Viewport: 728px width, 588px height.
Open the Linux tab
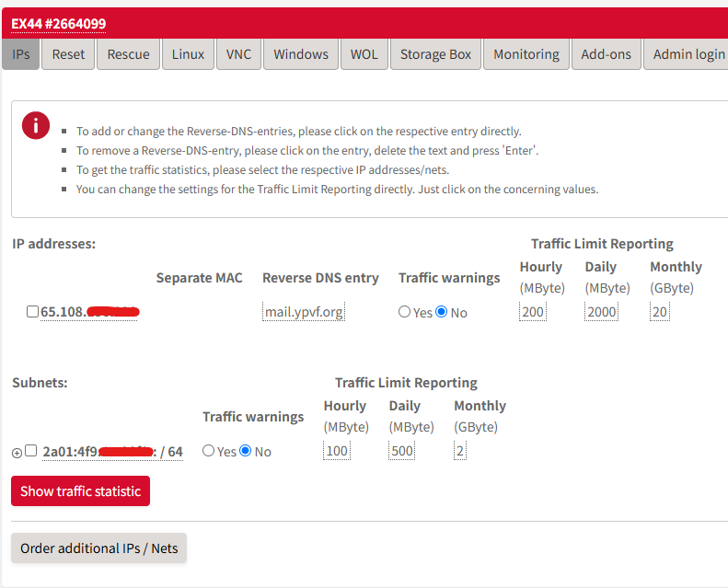[x=188, y=54]
